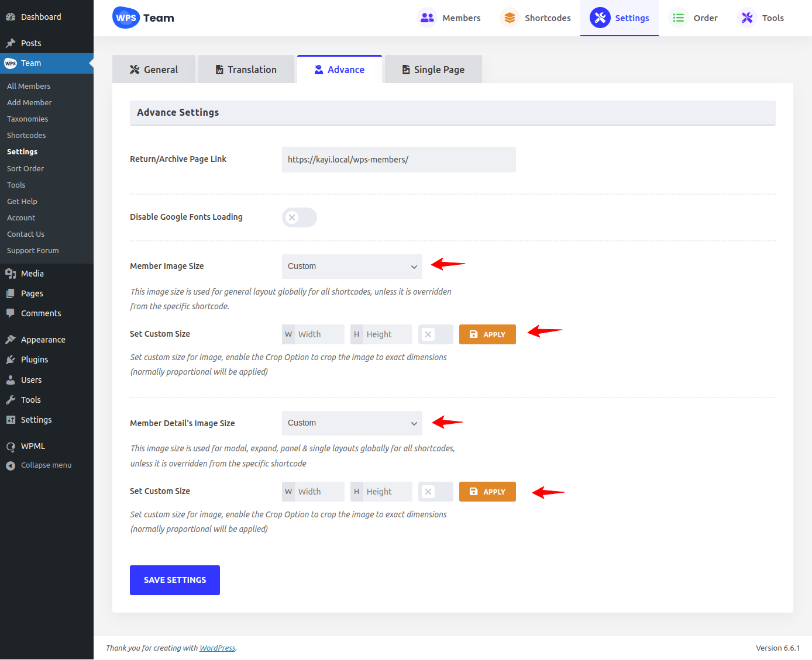The image size is (812, 660).
Task: Click the Return/Archive Page Link field
Action: pyautogui.click(x=398, y=160)
